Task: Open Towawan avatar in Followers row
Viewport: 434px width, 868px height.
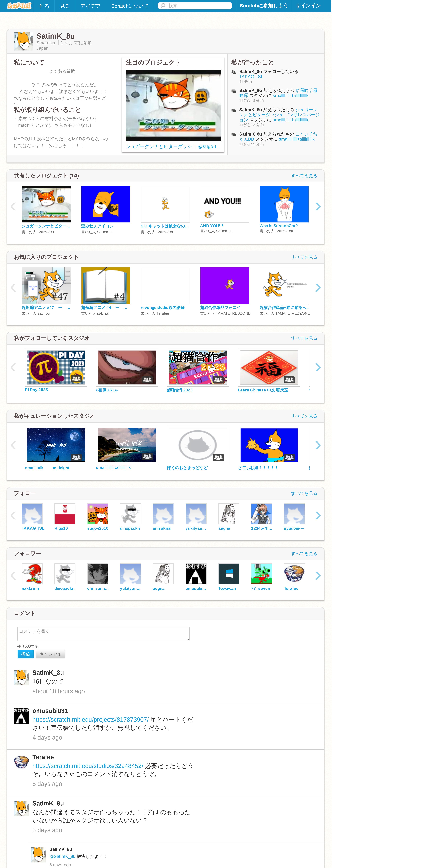Action: point(229,574)
